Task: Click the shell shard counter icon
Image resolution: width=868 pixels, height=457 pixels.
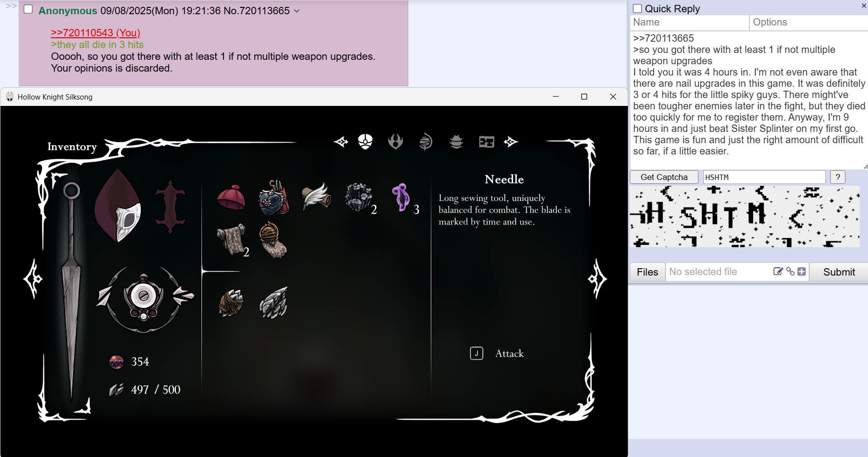Action: (116, 390)
